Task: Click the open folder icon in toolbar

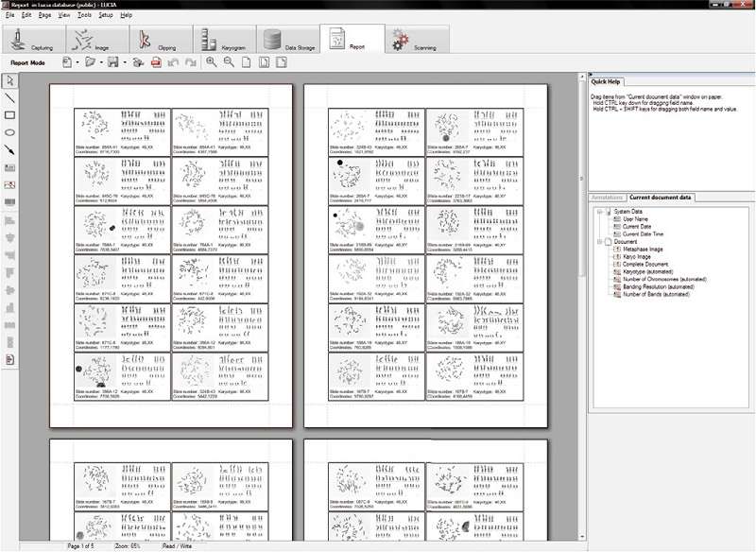Action: tap(90, 62)
